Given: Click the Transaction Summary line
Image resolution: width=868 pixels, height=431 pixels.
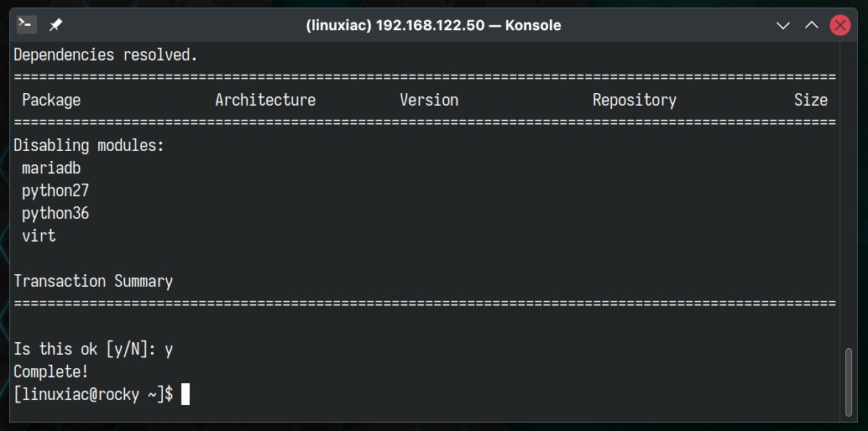Looking at the screenshot, I should tap(93, 281).
